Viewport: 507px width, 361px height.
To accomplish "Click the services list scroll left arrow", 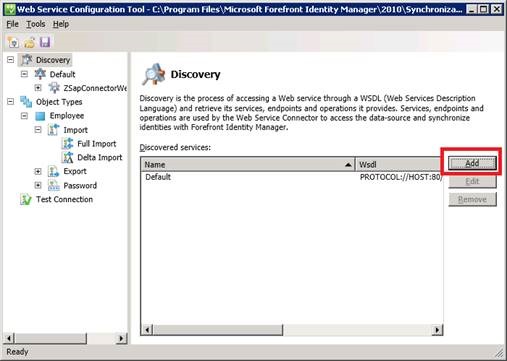I will 147,330.
